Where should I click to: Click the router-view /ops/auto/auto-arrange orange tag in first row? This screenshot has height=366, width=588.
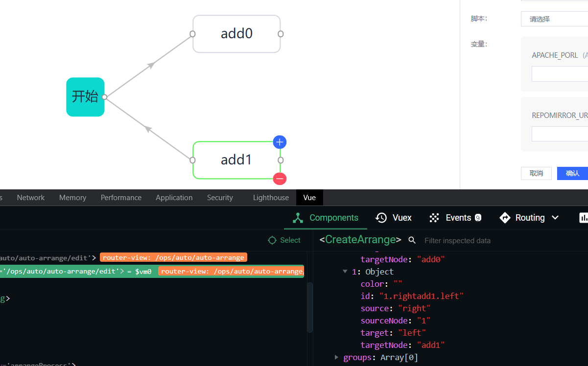[173, 257]
